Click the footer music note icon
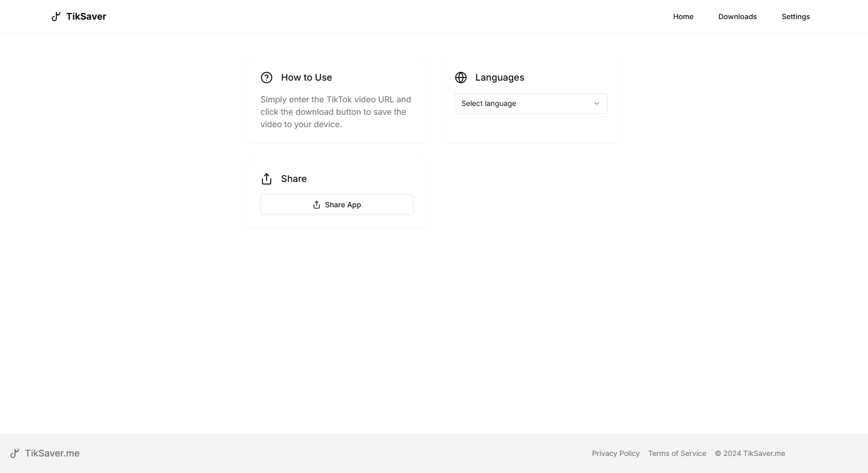Screen dimensions: 868x473 click(14, 453)
